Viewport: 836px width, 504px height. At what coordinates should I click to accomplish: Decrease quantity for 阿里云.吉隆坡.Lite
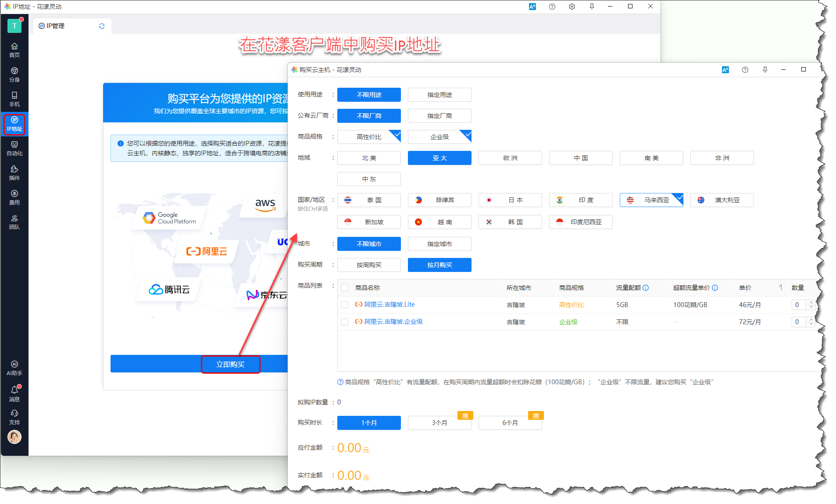click(x=811, y=307)
